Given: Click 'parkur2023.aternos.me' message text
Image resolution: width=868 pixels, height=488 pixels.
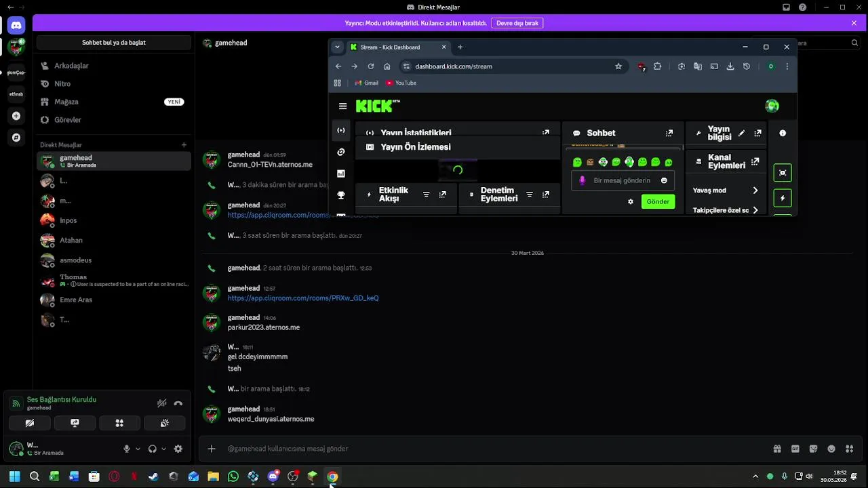Looking at the screenshot, I should click(x=264, y=327).
